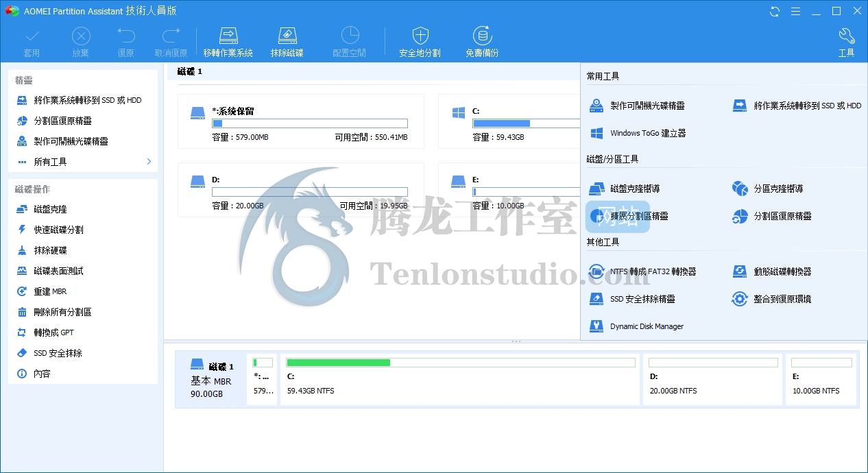Launch Windows ToGo 建立器

(x=638, y=133)
